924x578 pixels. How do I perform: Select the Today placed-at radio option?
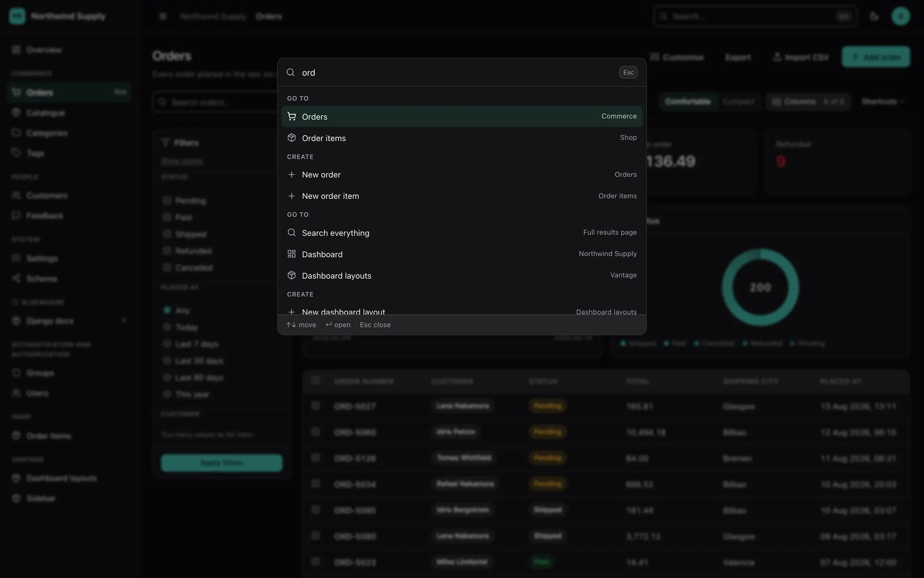pyautogui.click(x=167, y=327)
